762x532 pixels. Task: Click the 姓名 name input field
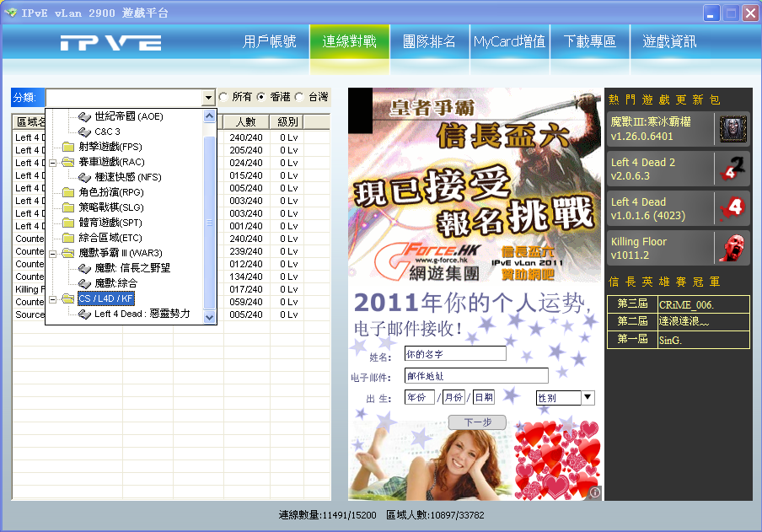tap(455, 354)
